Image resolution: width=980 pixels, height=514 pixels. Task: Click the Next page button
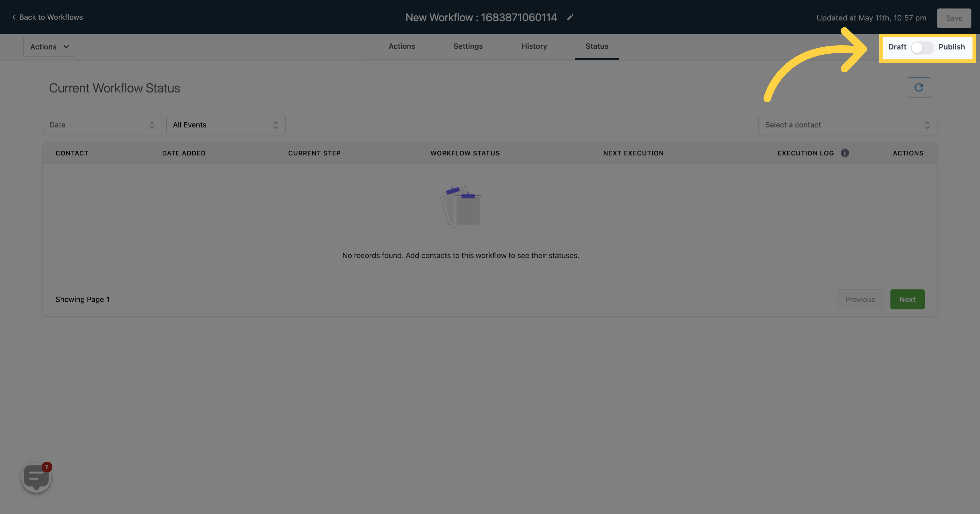pos(907,299)
